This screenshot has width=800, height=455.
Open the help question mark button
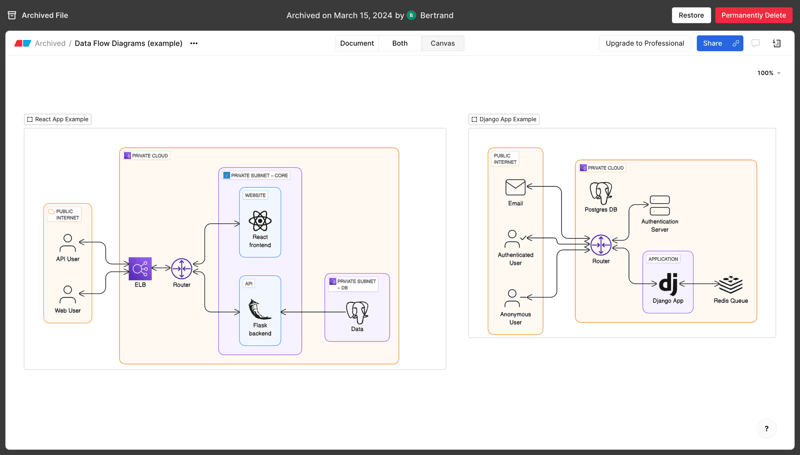click(767, 429)
